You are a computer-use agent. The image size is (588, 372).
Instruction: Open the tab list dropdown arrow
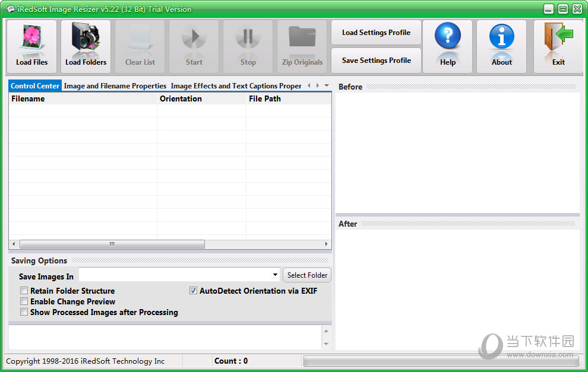tap(327, 85)
